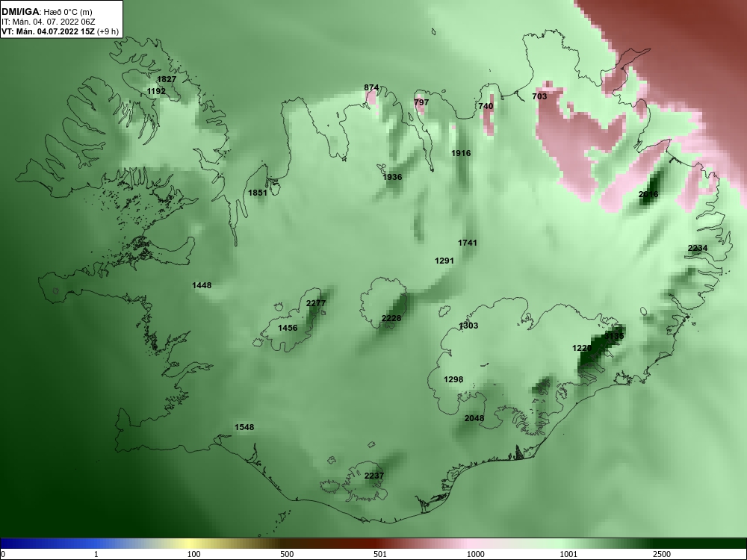Select the map value 1827
Screen dimensions: 747x560
tap(167, 79)
